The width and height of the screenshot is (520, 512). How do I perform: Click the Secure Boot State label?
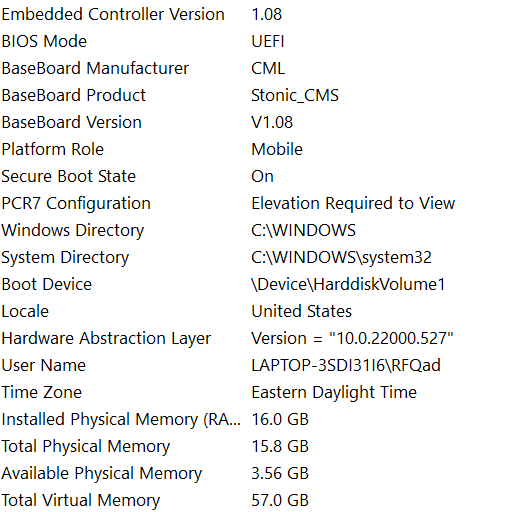pyautogui.click(x=69, y=176)
